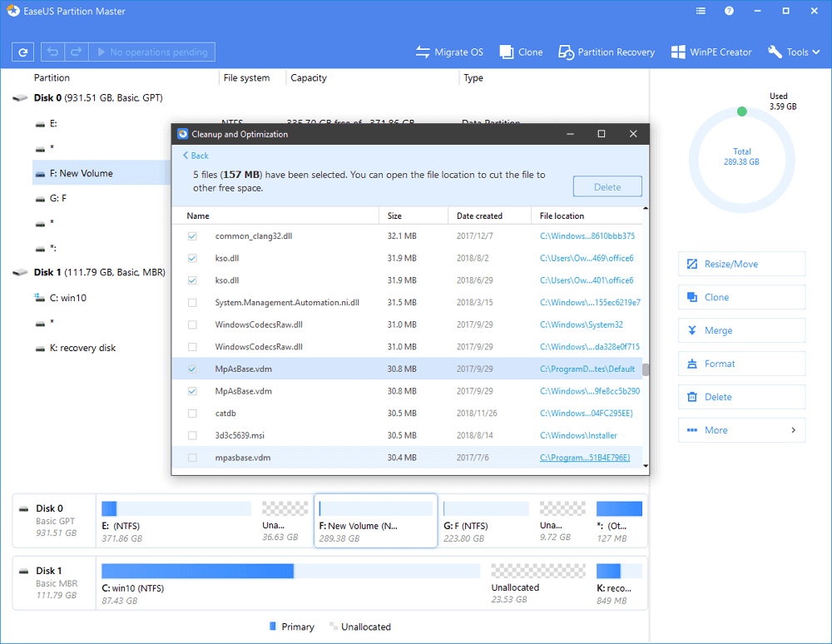This screenshot has width=832, height=644.
Task: Go Back in Cleanup and Optimization
Action: (x=196, y=156)
